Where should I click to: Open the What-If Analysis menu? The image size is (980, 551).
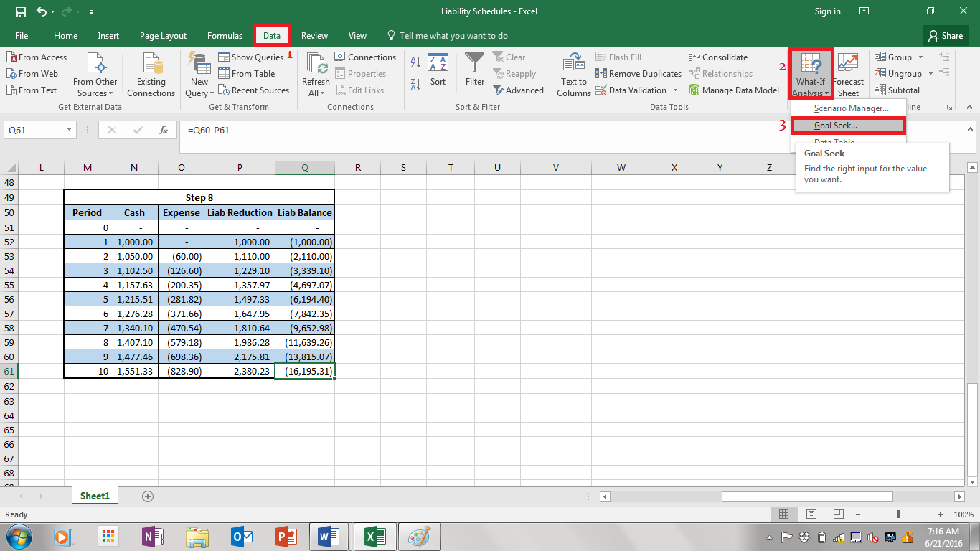(810, 73)
